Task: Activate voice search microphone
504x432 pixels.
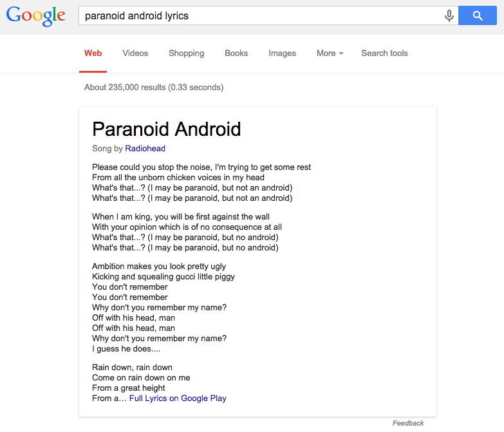Action: pyautogui.click(x=449, y=16)
